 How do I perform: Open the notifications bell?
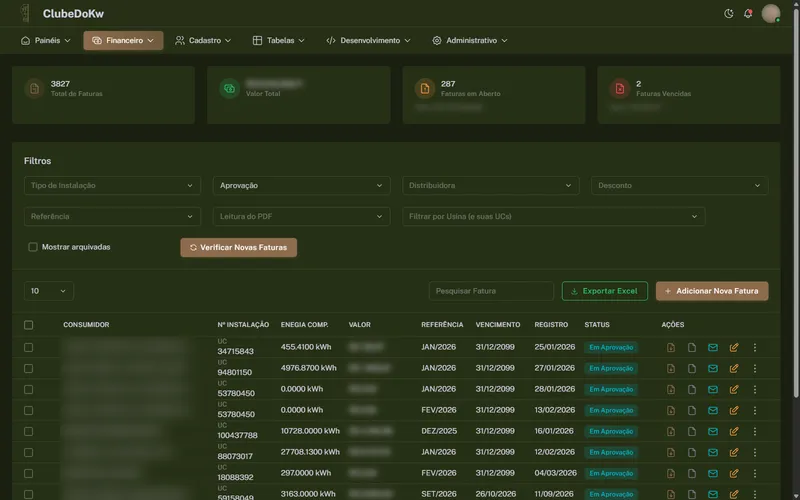click(748, 14)
